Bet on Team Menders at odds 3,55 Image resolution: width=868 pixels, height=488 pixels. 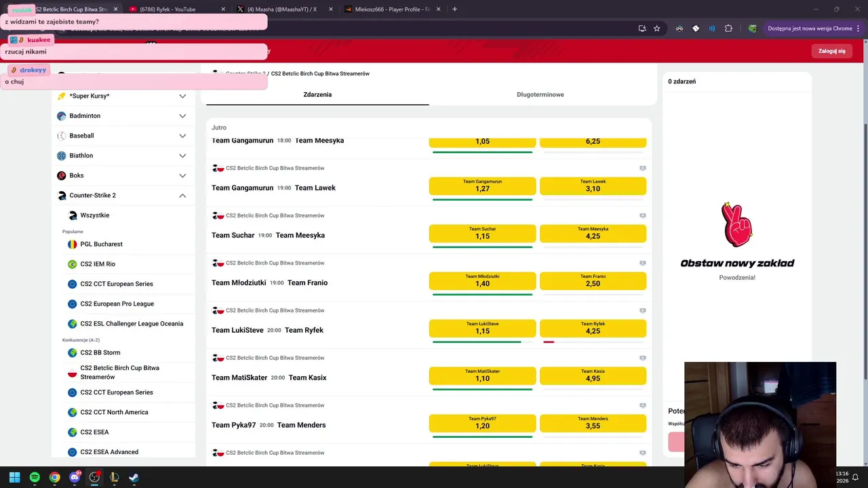coord(593,423)
